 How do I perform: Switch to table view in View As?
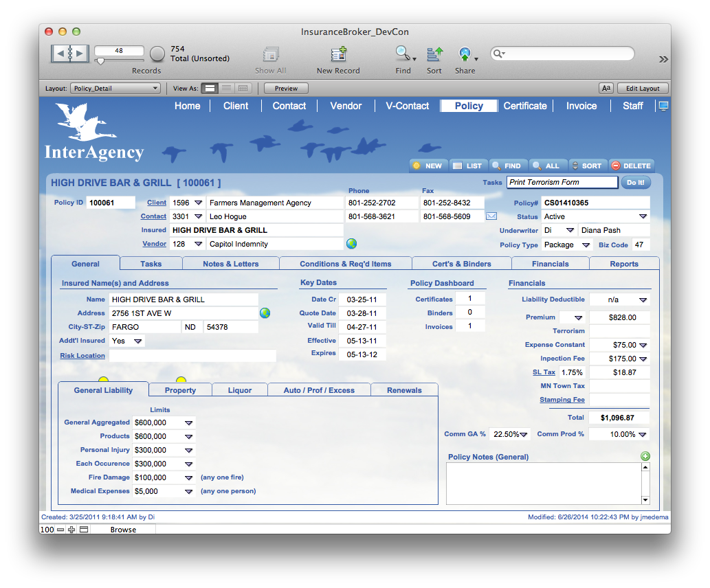243,89
